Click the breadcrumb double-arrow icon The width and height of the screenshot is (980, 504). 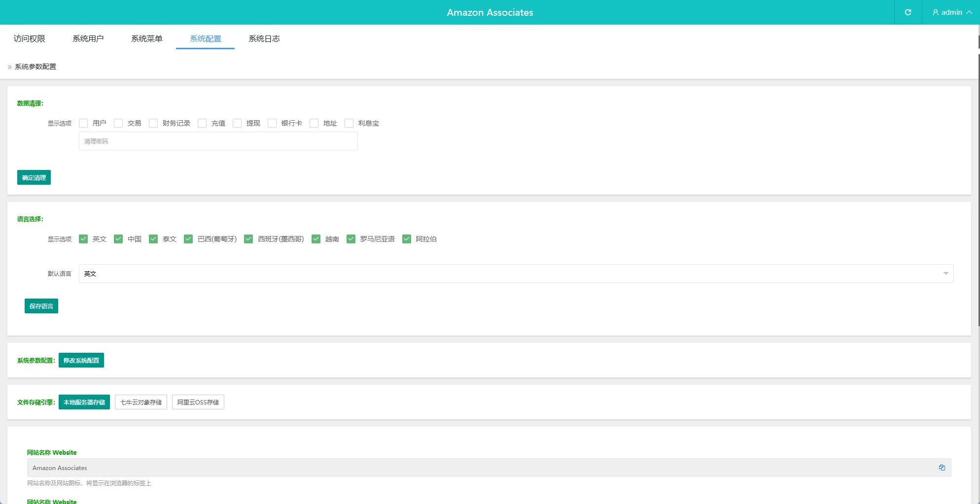click(x=9, y=67)
